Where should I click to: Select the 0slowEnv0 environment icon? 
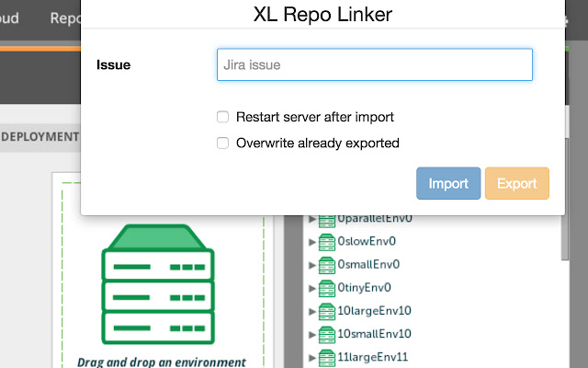tap(327, 242)
